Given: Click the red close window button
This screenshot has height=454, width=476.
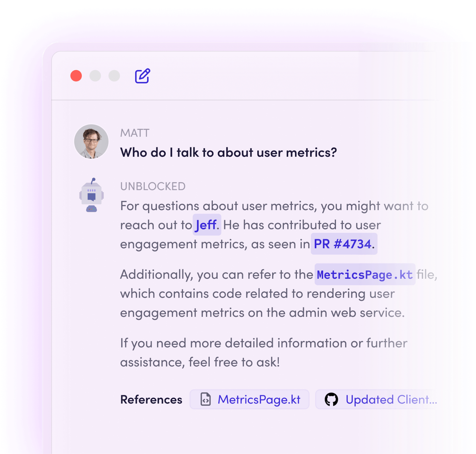Looking at the screenshot, I should 76,76.
